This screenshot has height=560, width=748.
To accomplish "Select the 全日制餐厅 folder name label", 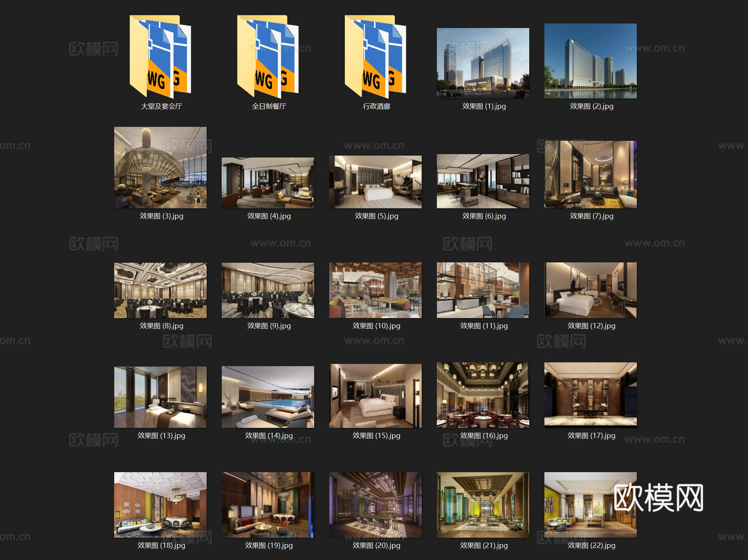I will tap(269, 106).
